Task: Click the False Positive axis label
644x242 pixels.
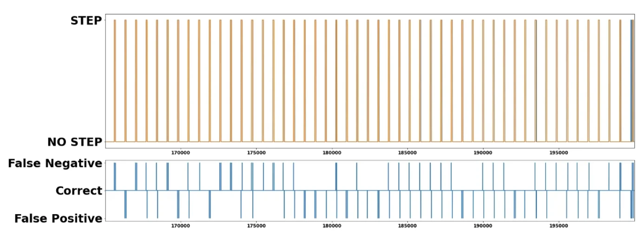Action: click(x=58, y=218)
